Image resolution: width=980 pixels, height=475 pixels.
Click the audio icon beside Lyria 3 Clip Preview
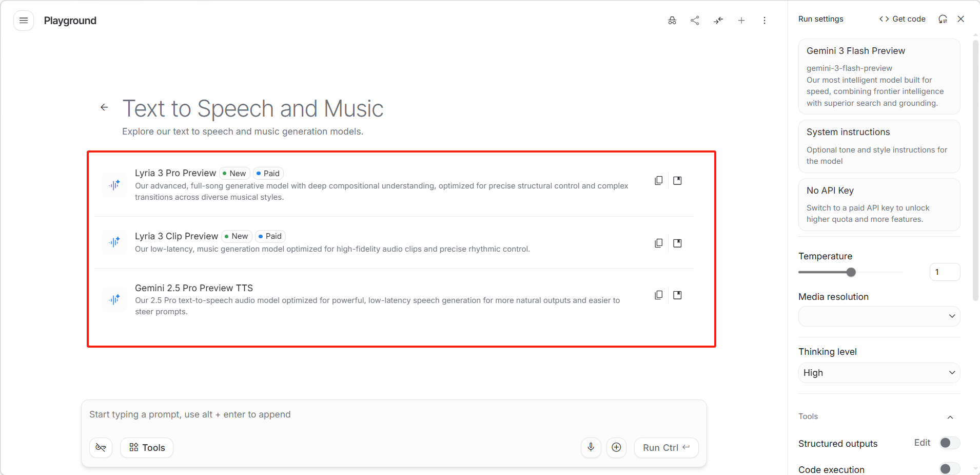click(x=114, y=242)
